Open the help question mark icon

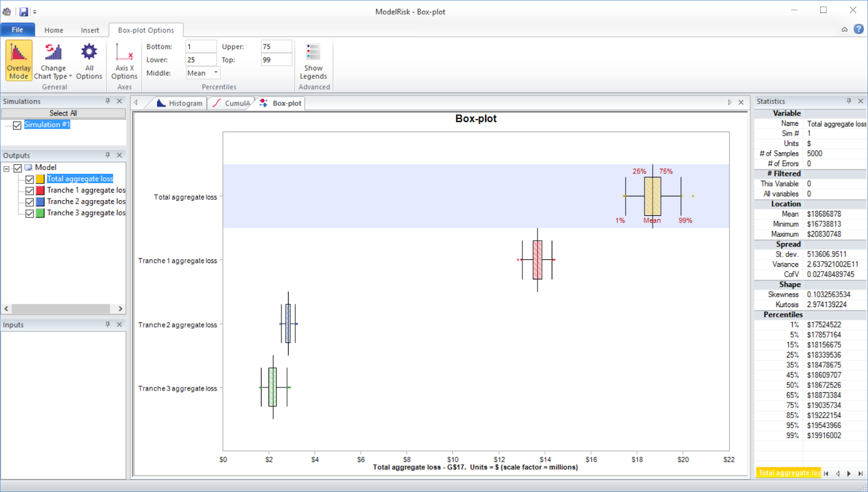click(x=858, y=29)
